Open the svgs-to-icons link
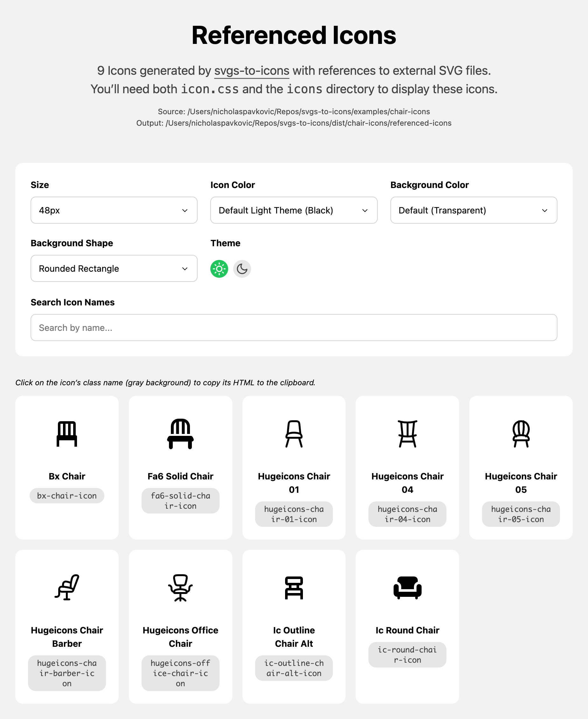 252,71
